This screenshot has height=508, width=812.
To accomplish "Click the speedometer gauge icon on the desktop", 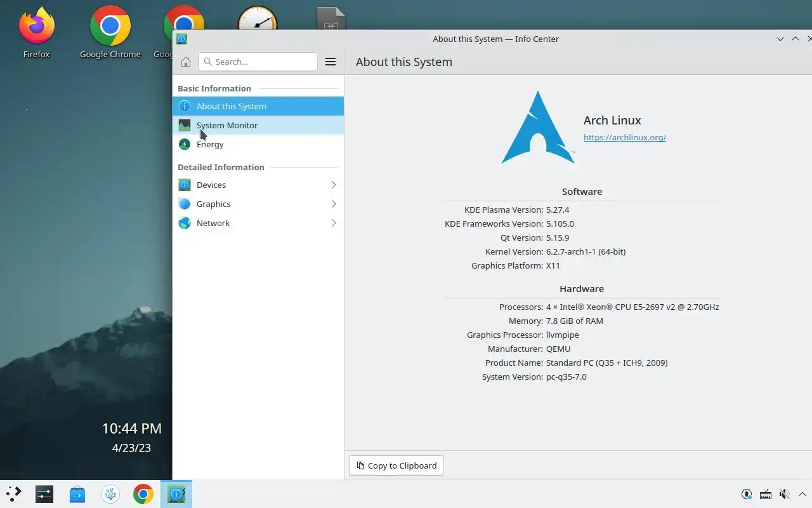I will 258,19.
